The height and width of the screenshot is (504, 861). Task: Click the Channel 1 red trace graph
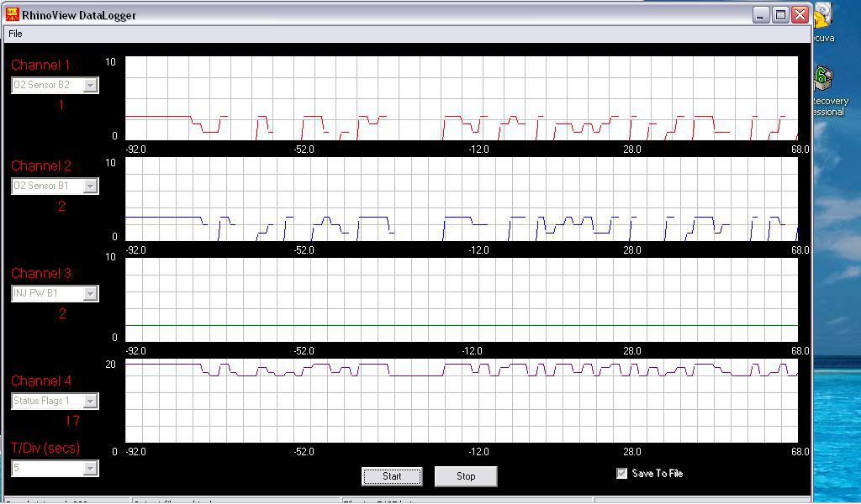point(462,98)
